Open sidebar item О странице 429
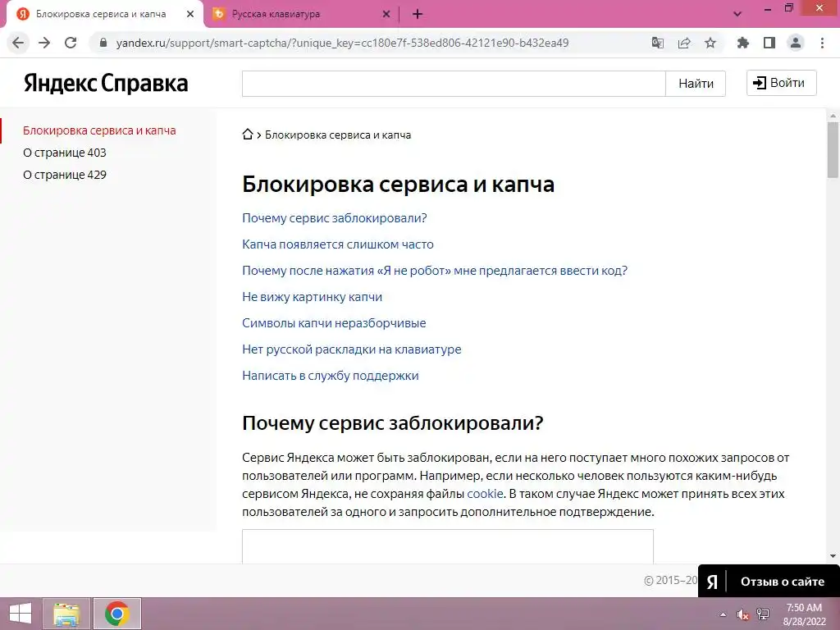This screenshot has width=840, height=630. pos(65,175)
